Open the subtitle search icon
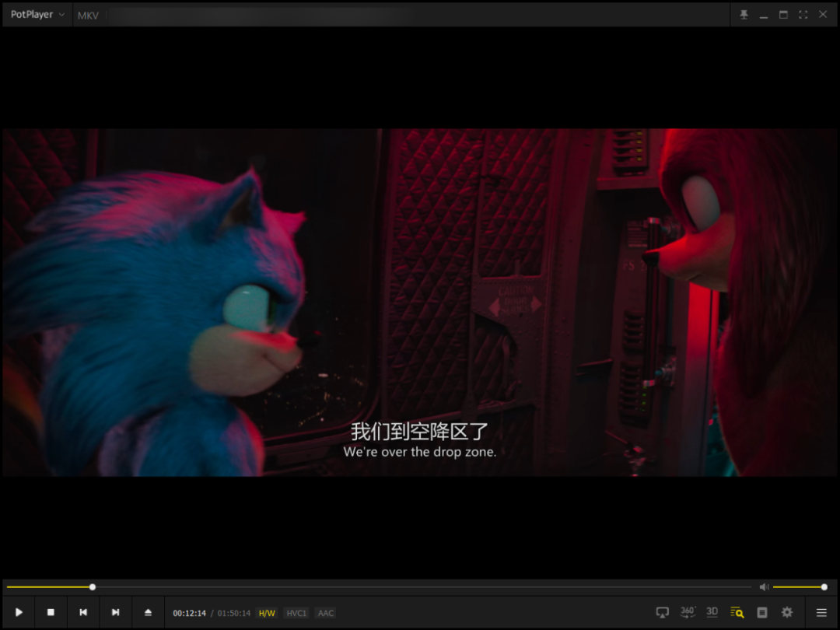The height and width of the screenshot is (630, 840). point(737,612)
